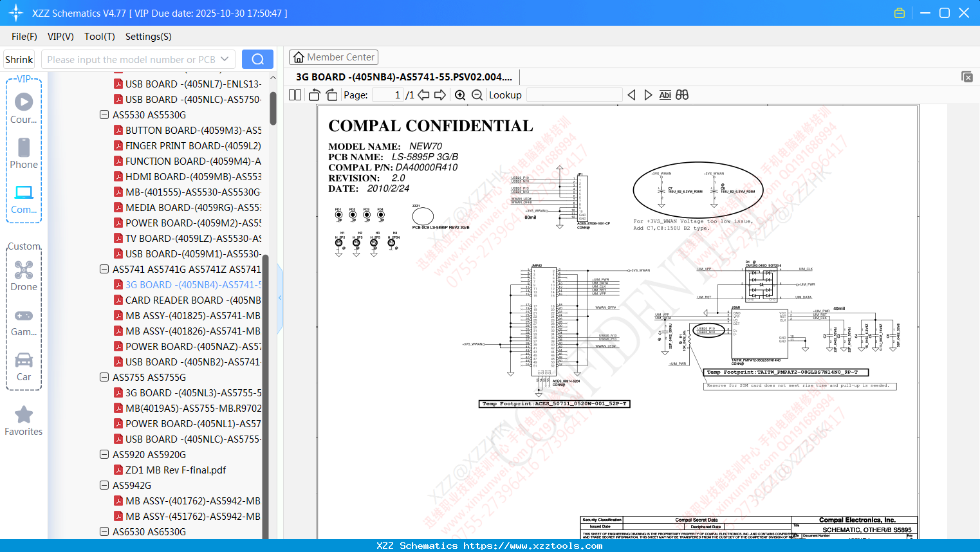Viewport: 980px width, 552px height.
Task: Open MB(4019A5)-AS5755-MB.R9702 file
Action: 188,408
